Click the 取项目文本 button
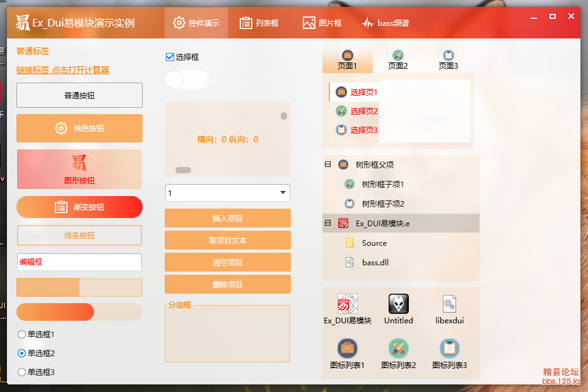 (x=228, y=240)
